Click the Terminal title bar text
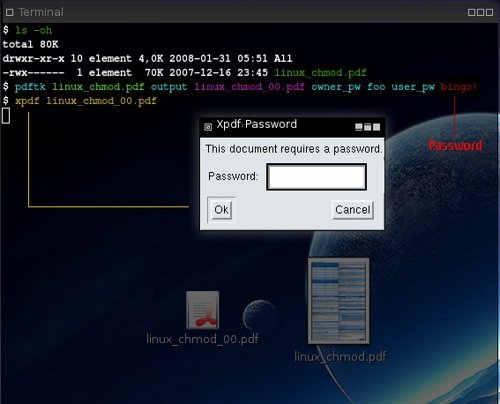The height and width of the screenshot is (404, 500). pyautogui.click(x=41, y=12)
